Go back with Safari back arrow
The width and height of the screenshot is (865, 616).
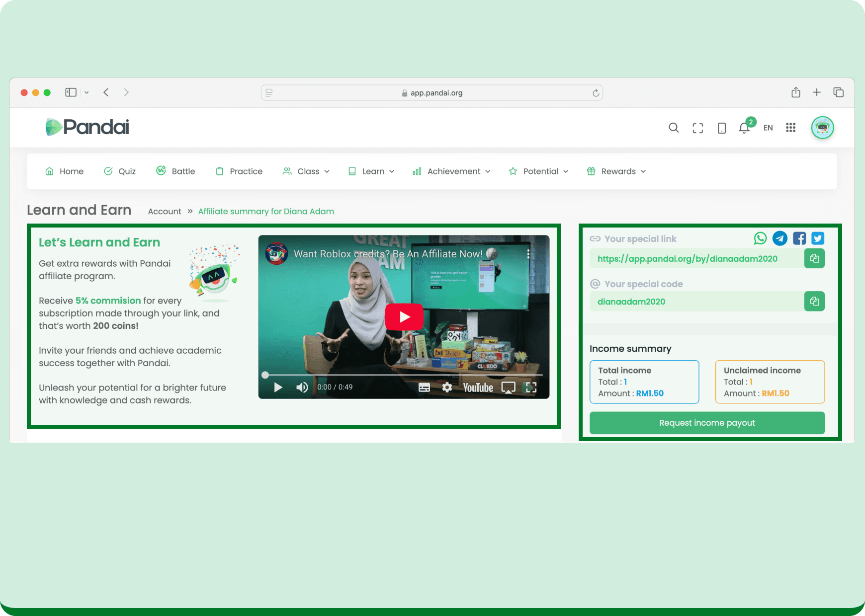pyautogui.click(x=106, y=92)
